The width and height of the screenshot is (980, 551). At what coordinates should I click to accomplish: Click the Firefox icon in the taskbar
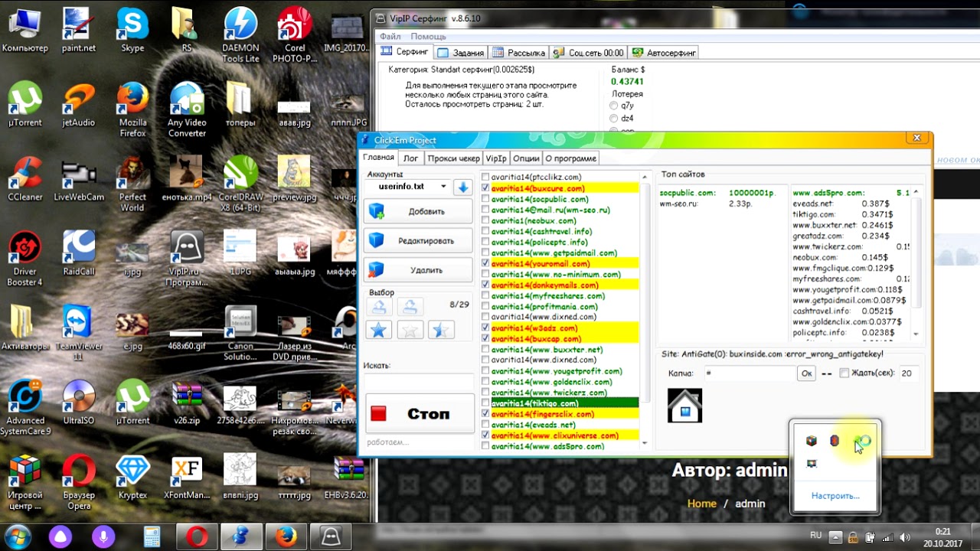click(x=286, y=537)
